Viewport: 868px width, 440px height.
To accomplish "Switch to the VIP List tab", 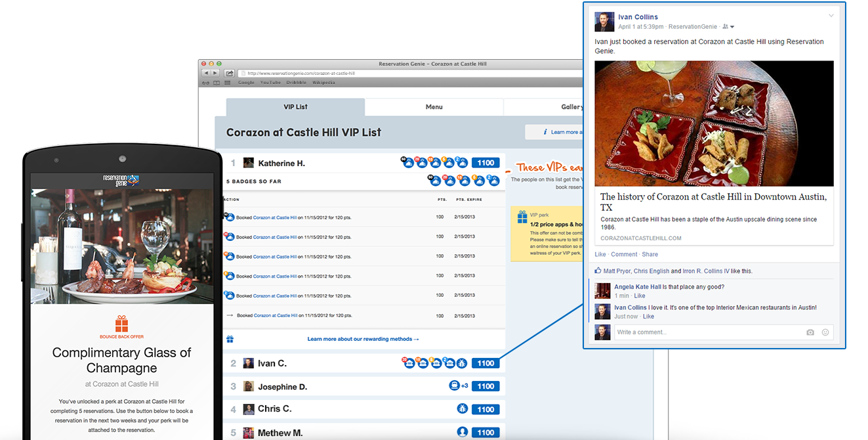I will point(295,107).
